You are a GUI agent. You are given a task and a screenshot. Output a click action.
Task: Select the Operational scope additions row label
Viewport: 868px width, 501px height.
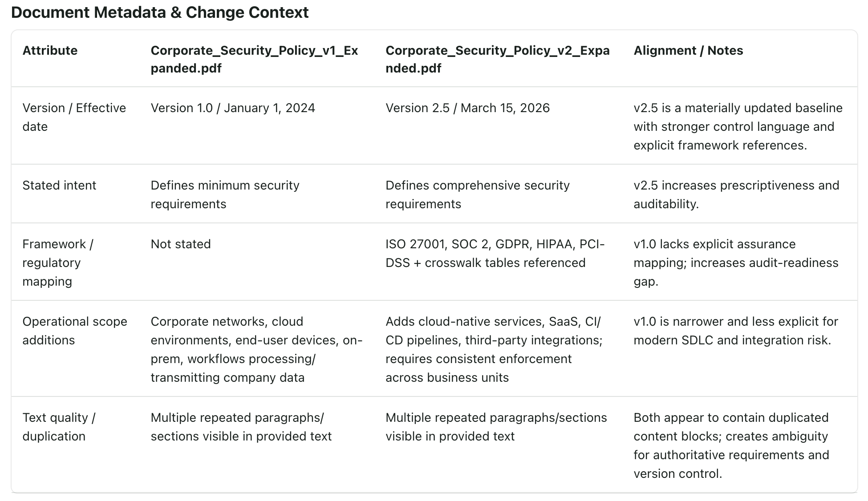[x=74, y=331]
